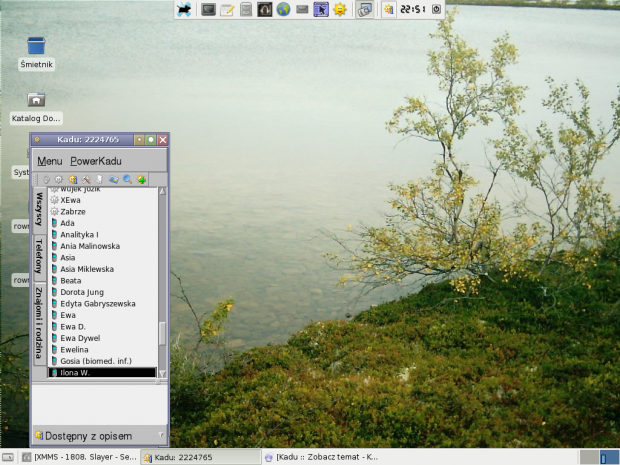Click the magnifier search-users icon in Kadu
The image size is (620, 465).
(x=127, y=180)
